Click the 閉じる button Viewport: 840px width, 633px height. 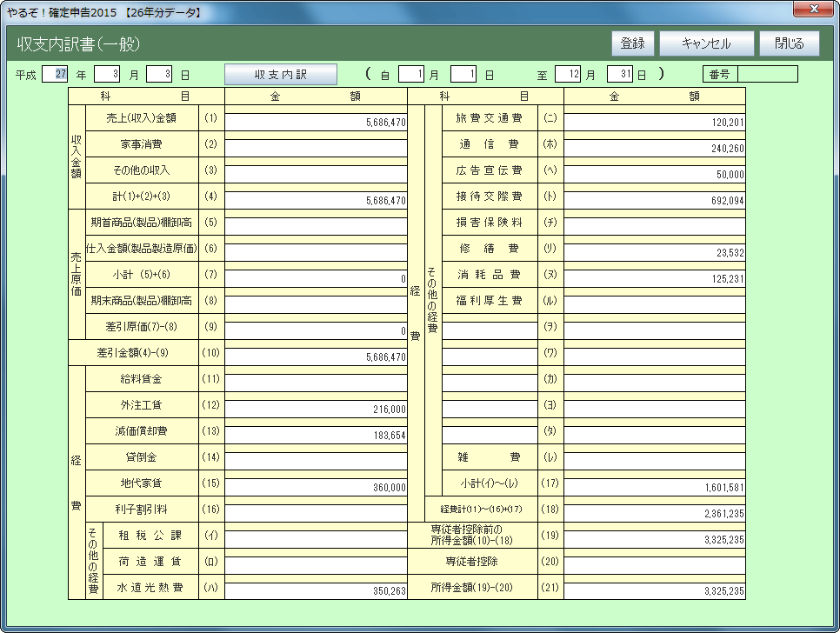click(789, 43)
